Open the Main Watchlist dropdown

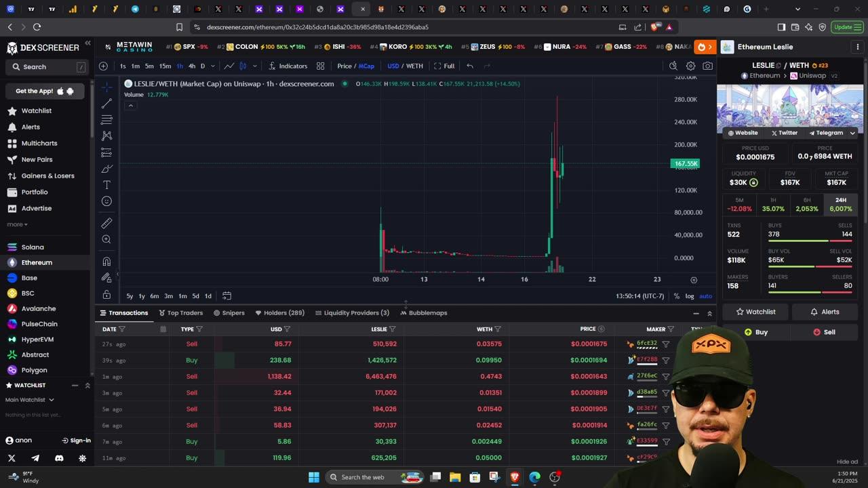(30, 400)
